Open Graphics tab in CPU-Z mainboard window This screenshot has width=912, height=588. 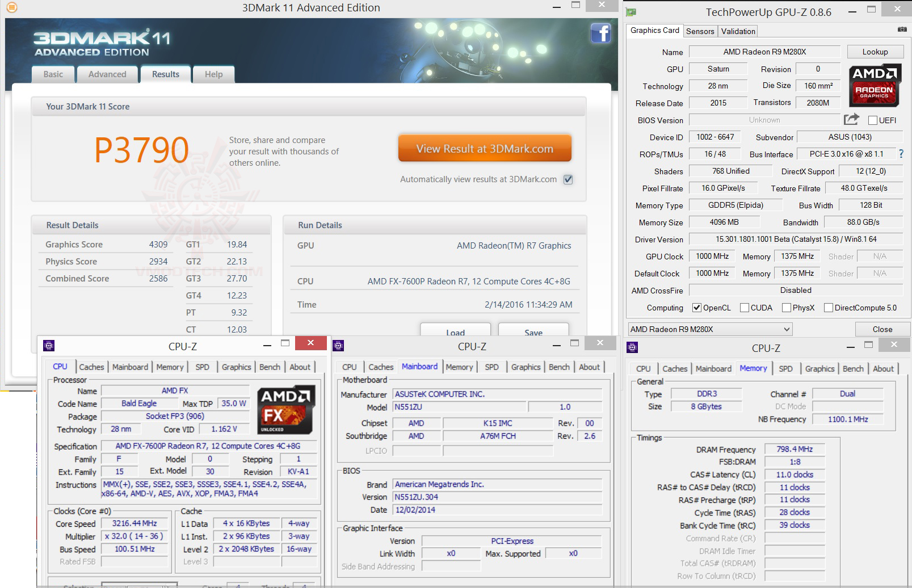coord(526,367)
